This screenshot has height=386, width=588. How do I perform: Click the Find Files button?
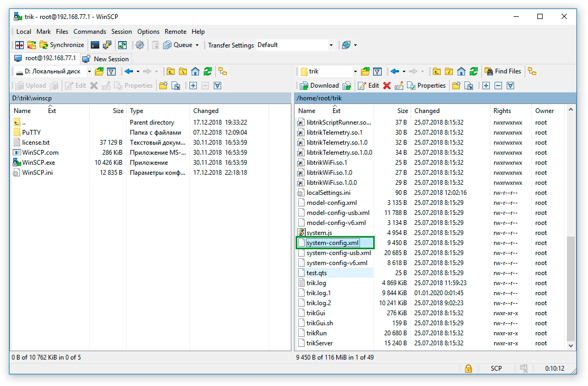(x=503, y=71)
